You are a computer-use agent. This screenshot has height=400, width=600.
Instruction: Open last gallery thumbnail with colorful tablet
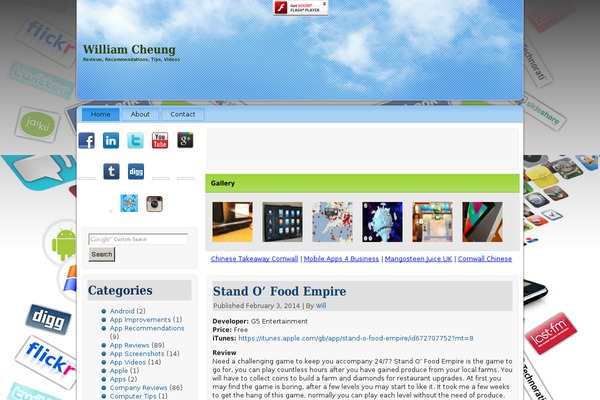point(483,222)
